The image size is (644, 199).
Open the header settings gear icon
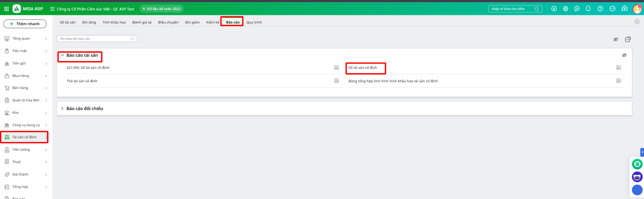coord(566,9)
